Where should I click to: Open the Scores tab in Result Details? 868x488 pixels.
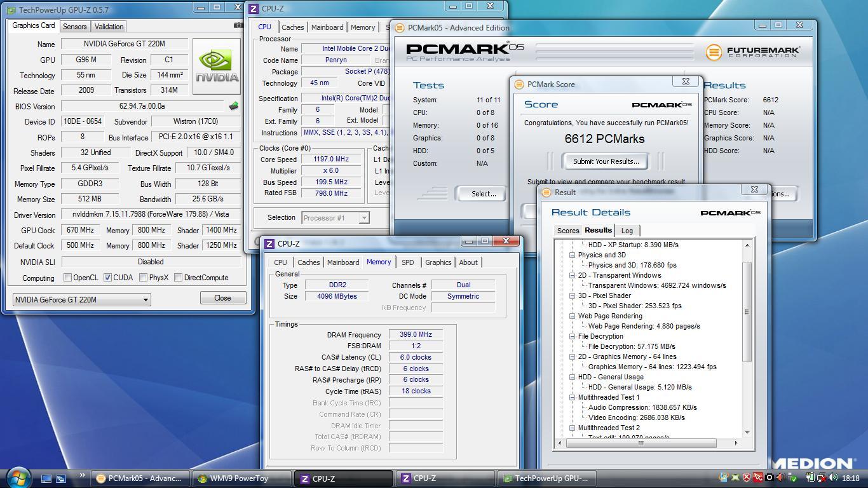point(568,231)
